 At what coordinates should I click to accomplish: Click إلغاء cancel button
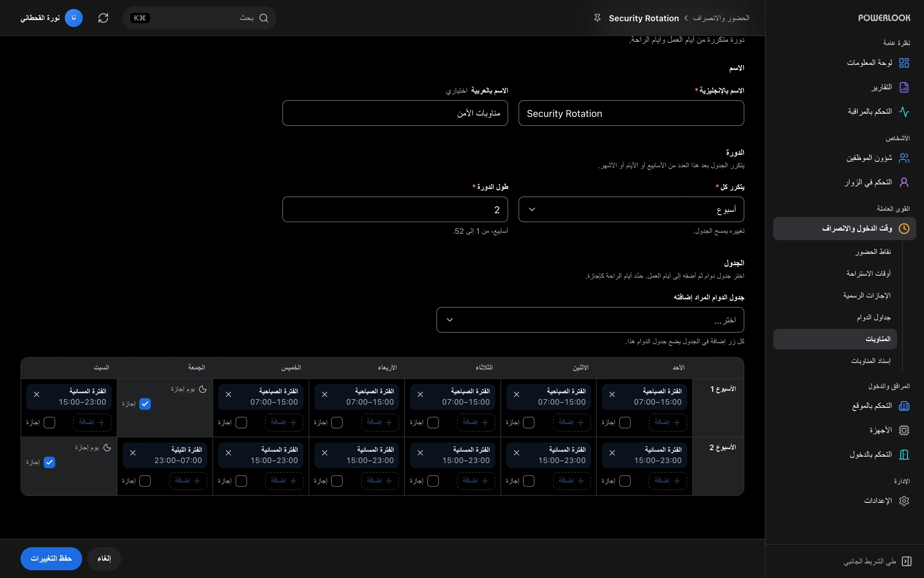pos(104,558)
